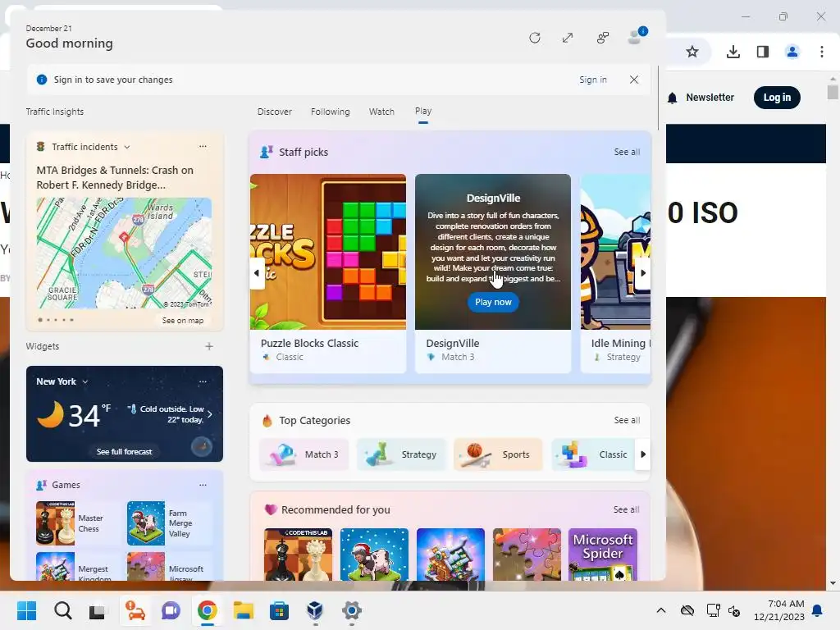
Task: Select Strategy category
Action: (401, 454)
